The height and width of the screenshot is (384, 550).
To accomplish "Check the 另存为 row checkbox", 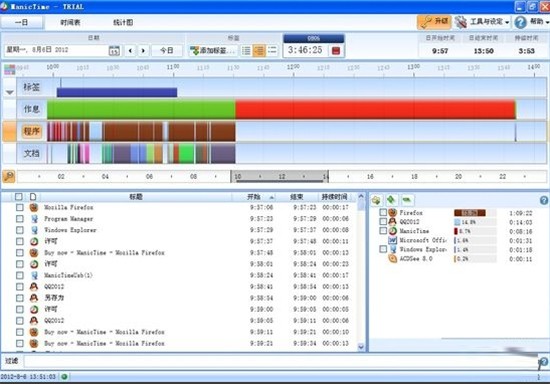I will (x=20, y=298).
